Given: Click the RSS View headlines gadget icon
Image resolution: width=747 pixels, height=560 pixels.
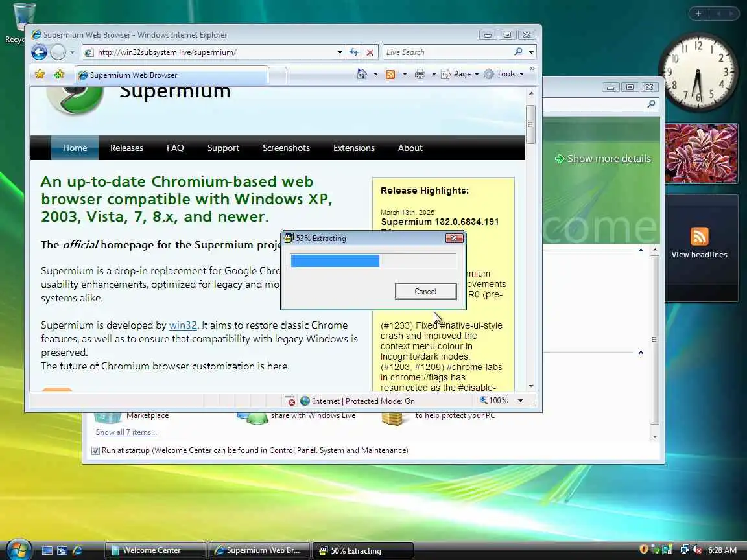Looking at the screenshot, I should pos(700,237).
